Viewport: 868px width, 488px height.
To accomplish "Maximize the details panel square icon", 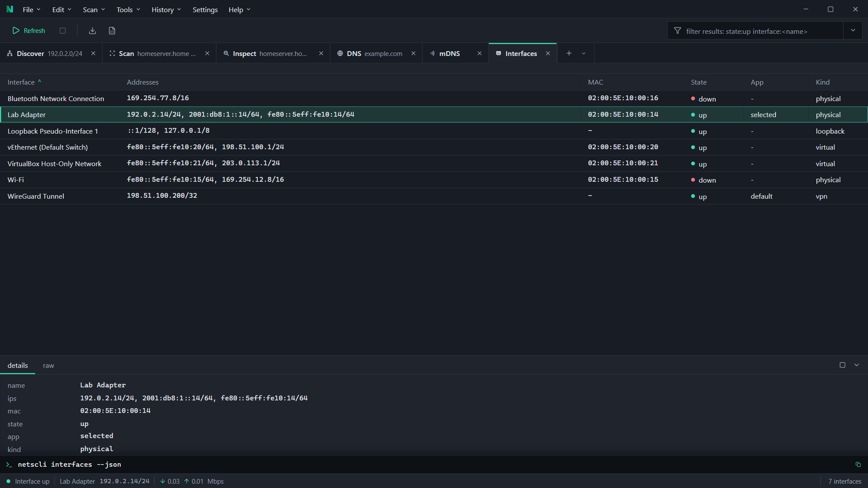I will pyautogui.click(x=842, y=365).
